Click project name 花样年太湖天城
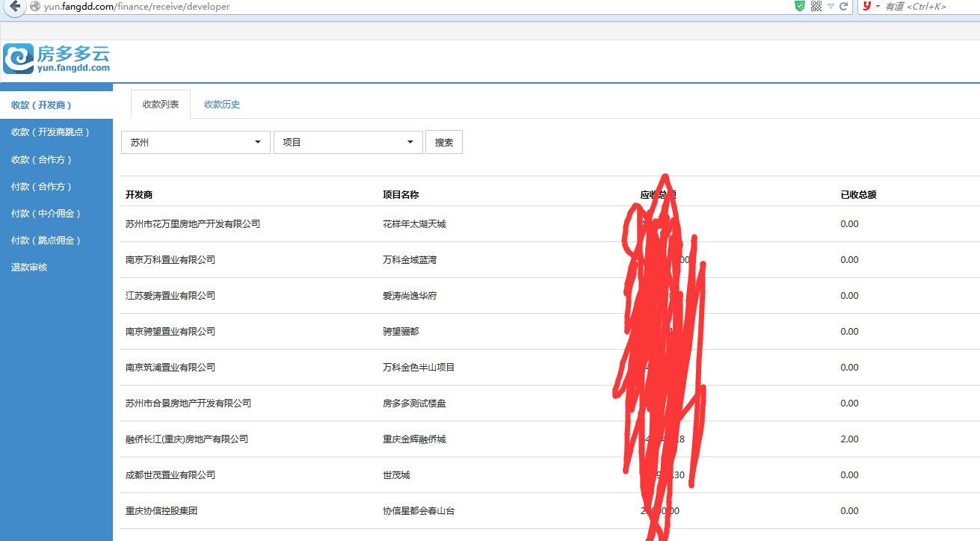 pyautogui.click(x=414, y=223)
